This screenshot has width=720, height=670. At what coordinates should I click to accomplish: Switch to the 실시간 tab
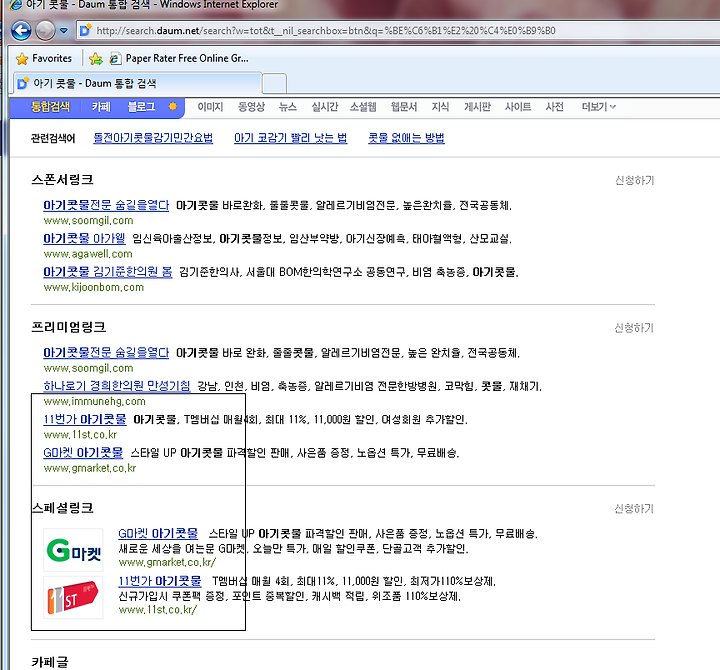[324, 107]
